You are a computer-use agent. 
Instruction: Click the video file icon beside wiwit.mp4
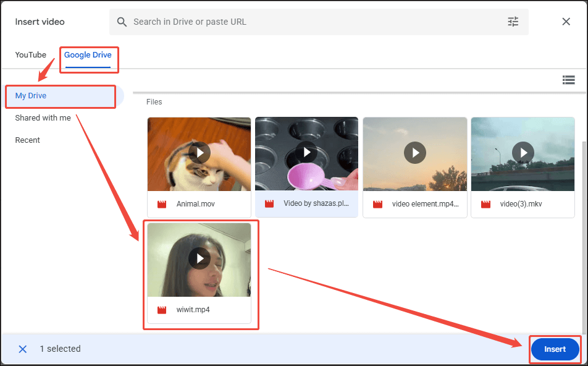coord(162,310)
